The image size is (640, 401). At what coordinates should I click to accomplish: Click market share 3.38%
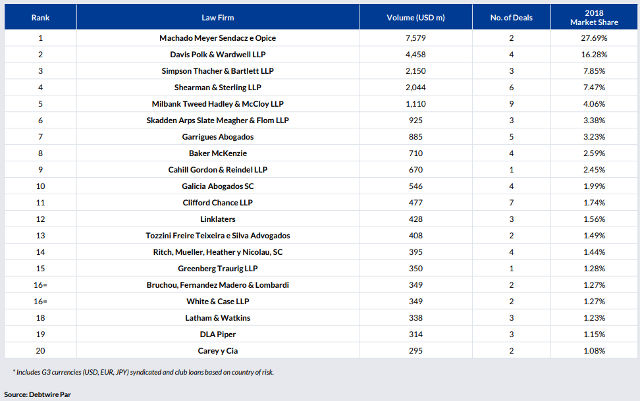[x=594, y=120]
